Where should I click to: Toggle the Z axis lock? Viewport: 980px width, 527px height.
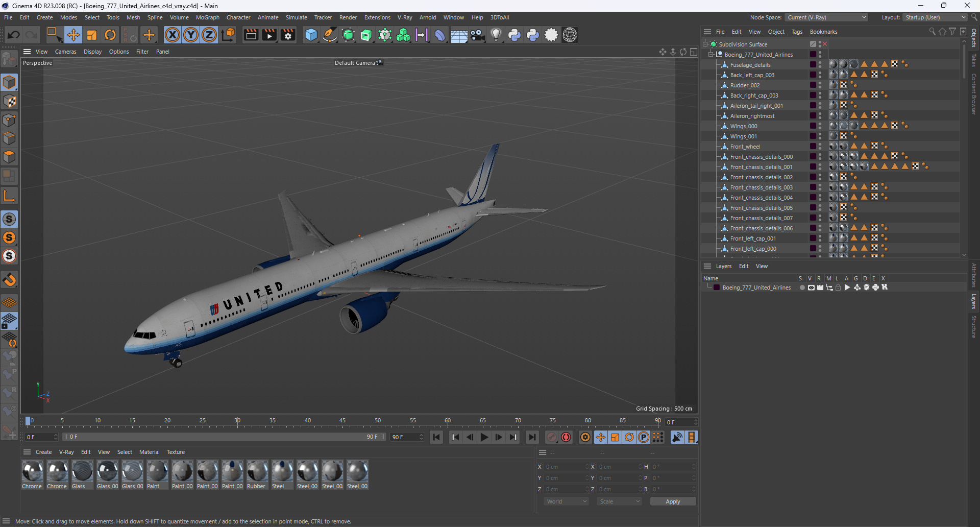coord(209,35)
